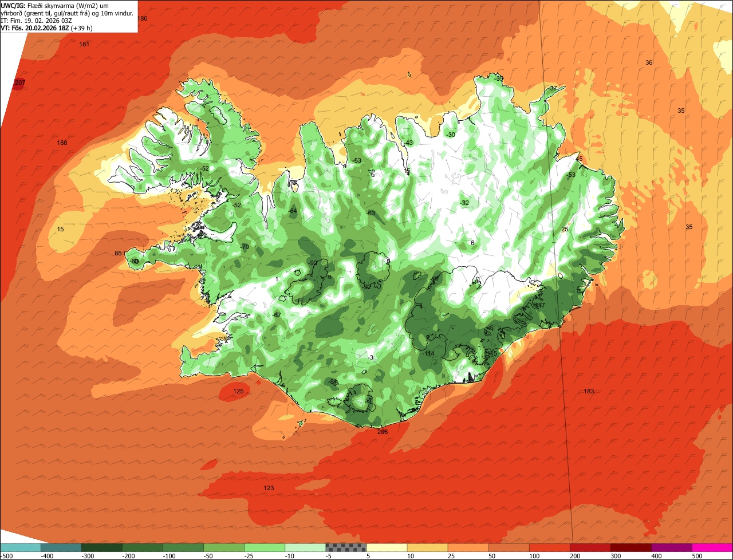Pick the light orange 25 to 50 swatch
Screen dimensions: 733x560
(468, 547)
